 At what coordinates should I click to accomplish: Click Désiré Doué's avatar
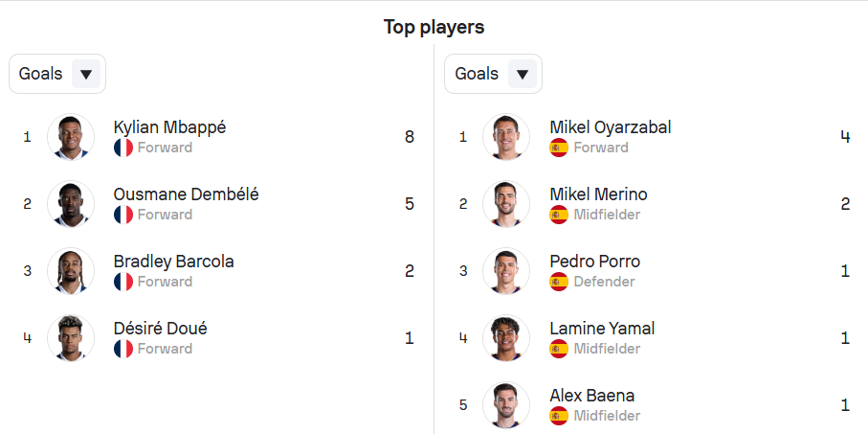pyautogui.click(x=71, y=338)
